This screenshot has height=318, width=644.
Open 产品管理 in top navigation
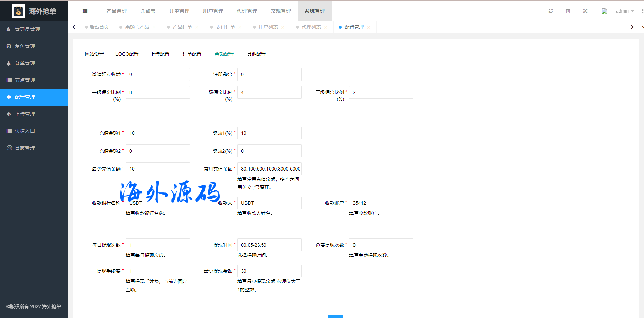(x=116, y=11)
